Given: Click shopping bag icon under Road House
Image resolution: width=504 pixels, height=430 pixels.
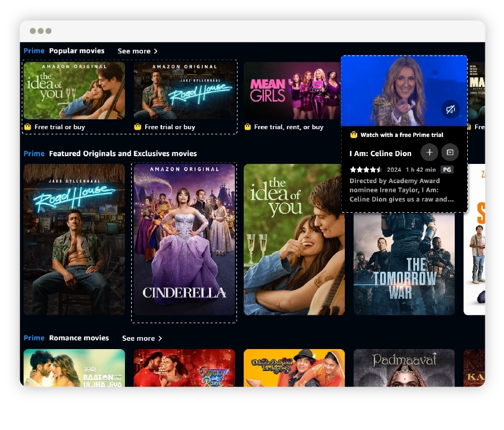Looking at the screenshot, I should (x=137, y=127).
